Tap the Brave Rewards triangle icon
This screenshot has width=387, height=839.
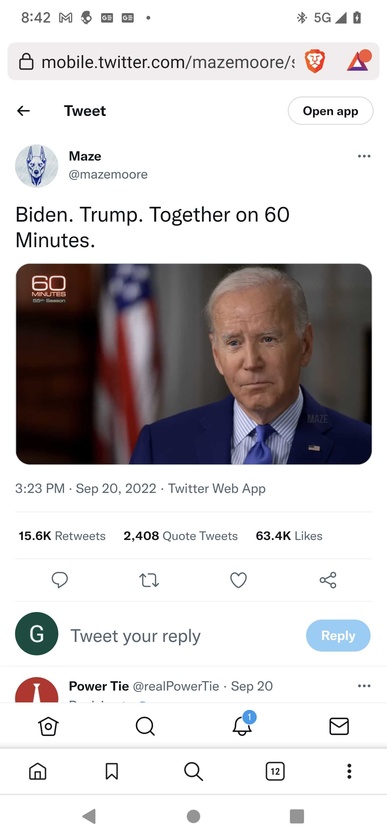click(x=358, y=61)
